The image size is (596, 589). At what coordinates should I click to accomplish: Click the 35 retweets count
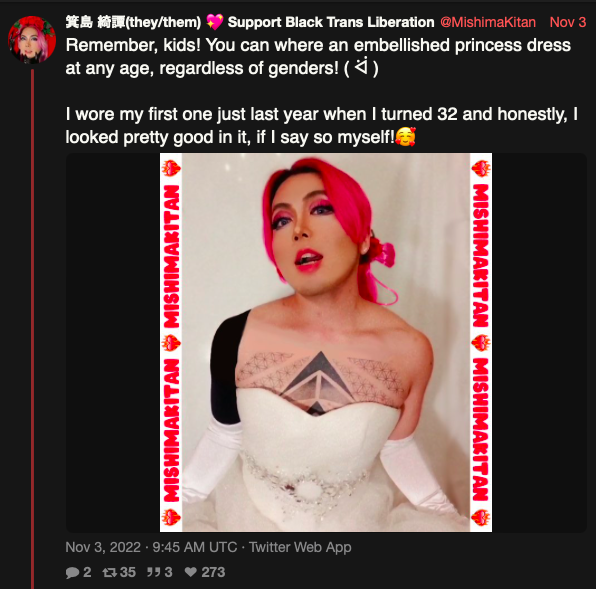(128, 572)
